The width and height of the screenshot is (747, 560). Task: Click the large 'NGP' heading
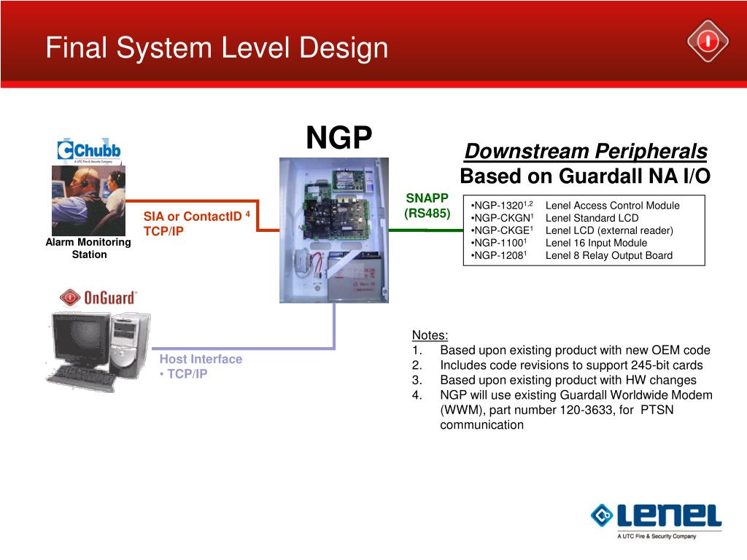coord(338,138)
